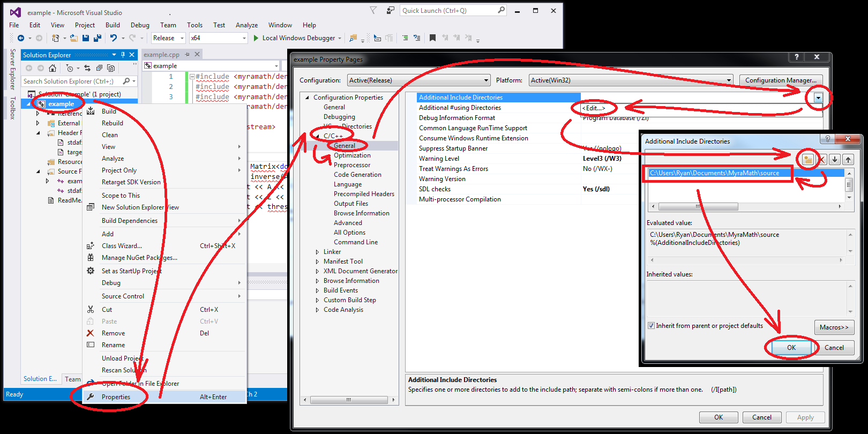
Task: Switch to the Solution Explorer bottom tab
Action: [40, 379]
